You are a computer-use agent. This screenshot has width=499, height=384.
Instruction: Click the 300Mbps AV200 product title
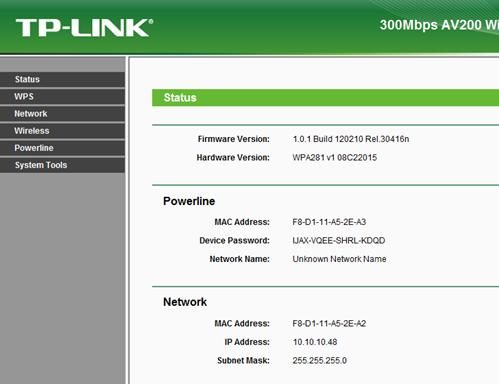pyautogui.click(x=439, y=25)
